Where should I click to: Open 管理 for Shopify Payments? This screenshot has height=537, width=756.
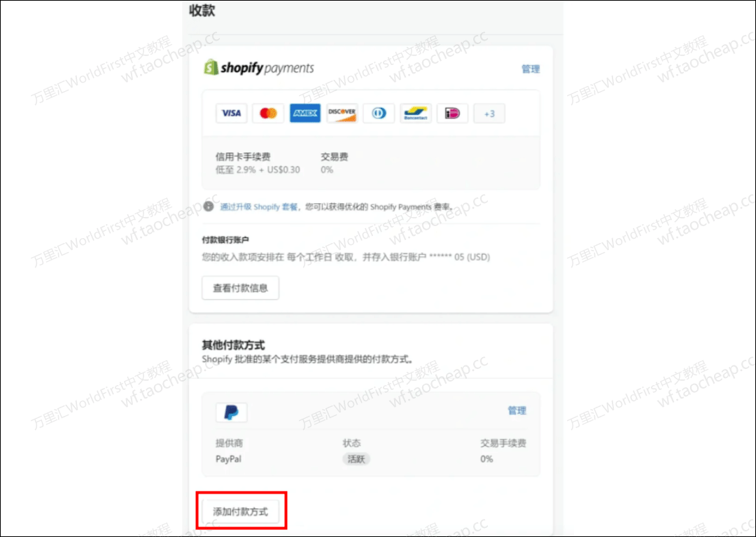[531, 69]
